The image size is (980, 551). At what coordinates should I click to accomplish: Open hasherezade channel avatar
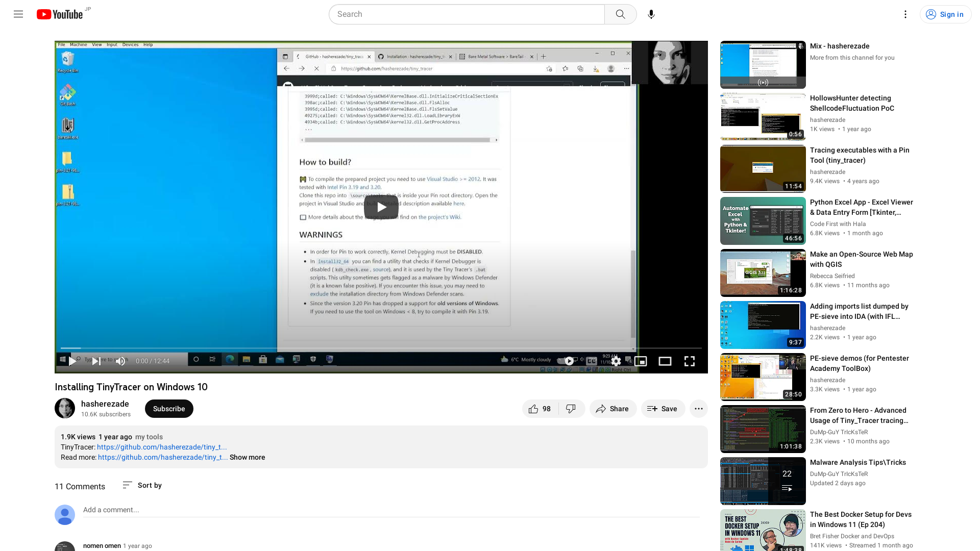65,409
